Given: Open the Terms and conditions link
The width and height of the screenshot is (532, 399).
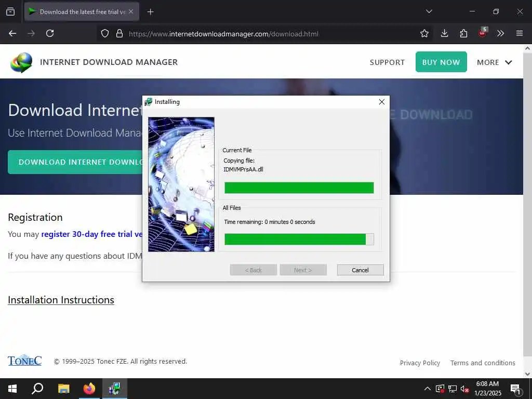Looking at the screenshot, I should [x=483, y=363].
